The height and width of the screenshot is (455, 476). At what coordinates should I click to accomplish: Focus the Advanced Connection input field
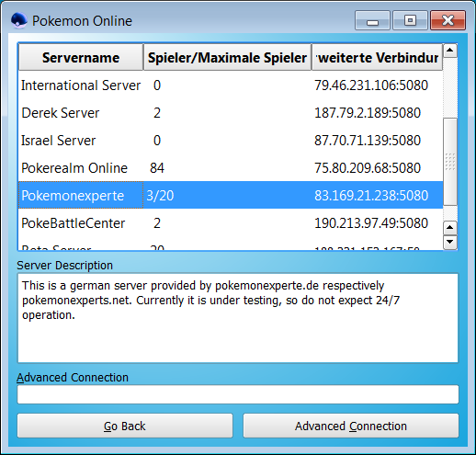238,394
